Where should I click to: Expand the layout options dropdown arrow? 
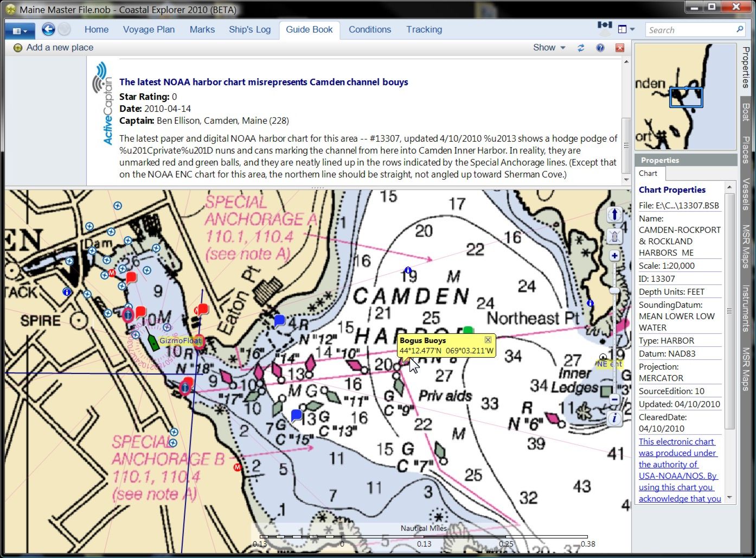point(632,29)
